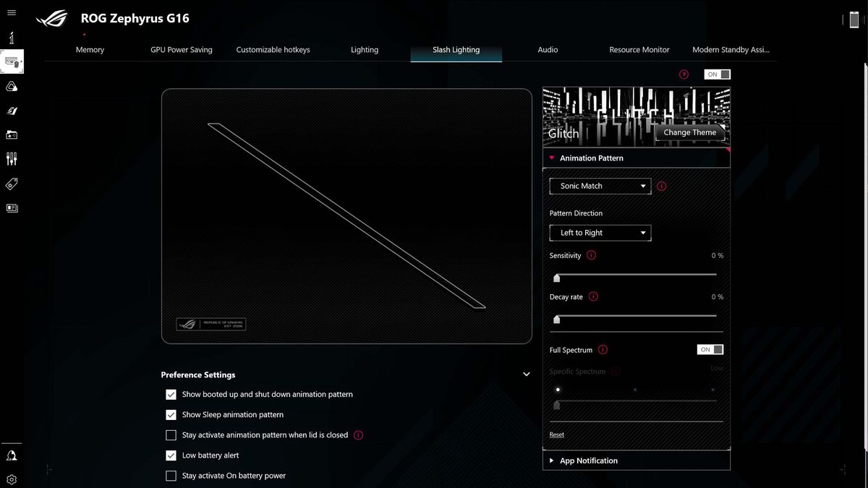
Task: Go to the Home icon in sidebar
Action: click(x=12, y=38)
